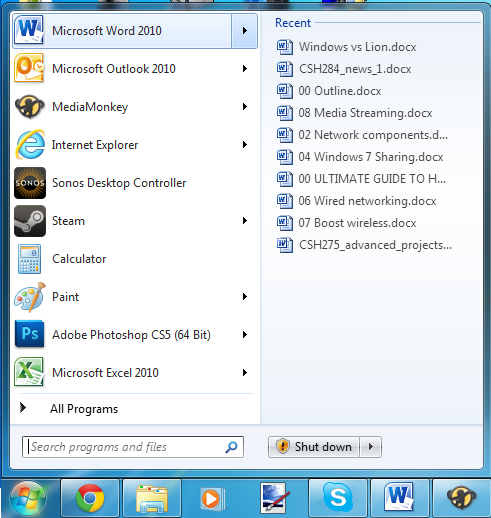Click the MediaMonkey taskbar icon
Image resolution: width=491 pixels, height=518 pixels.
pyautogui.click(x=462, y=498)
